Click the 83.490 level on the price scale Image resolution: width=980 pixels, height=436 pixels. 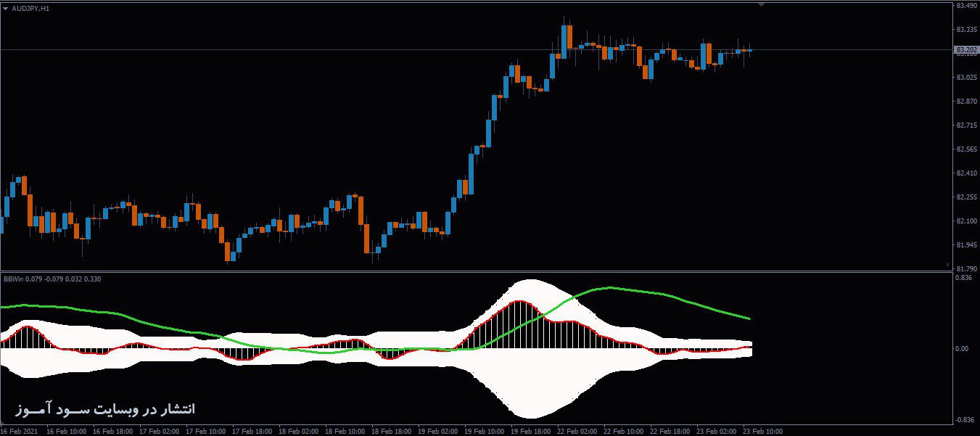tap(965, 6)
